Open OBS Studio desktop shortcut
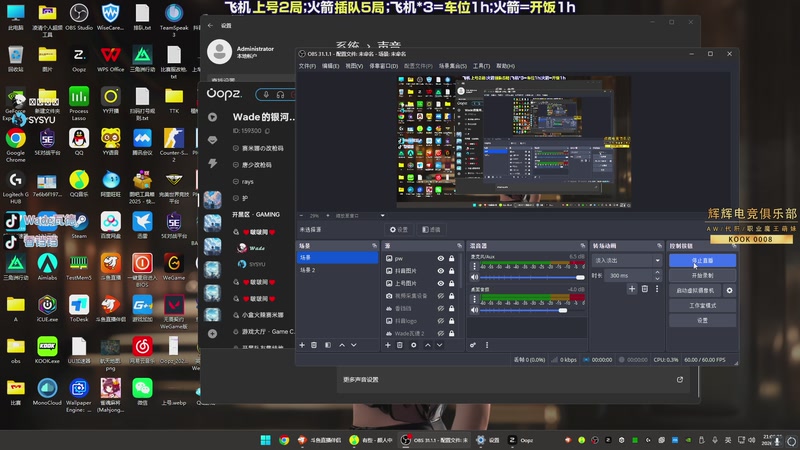Viewport: 800px width, 450px height. point(79,17)
